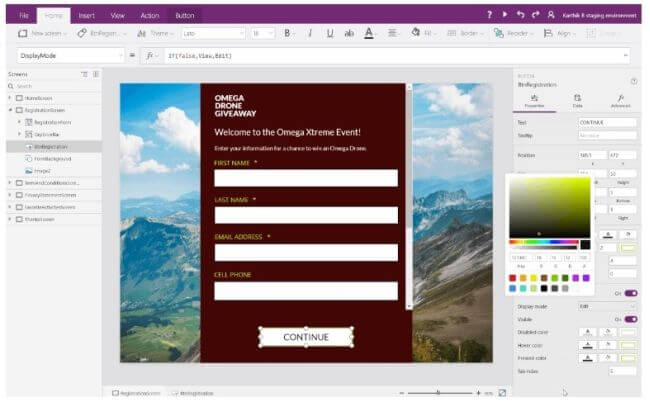Preview the app with the play icon
The height and width of the screenshot is (411, 650).
505,15
